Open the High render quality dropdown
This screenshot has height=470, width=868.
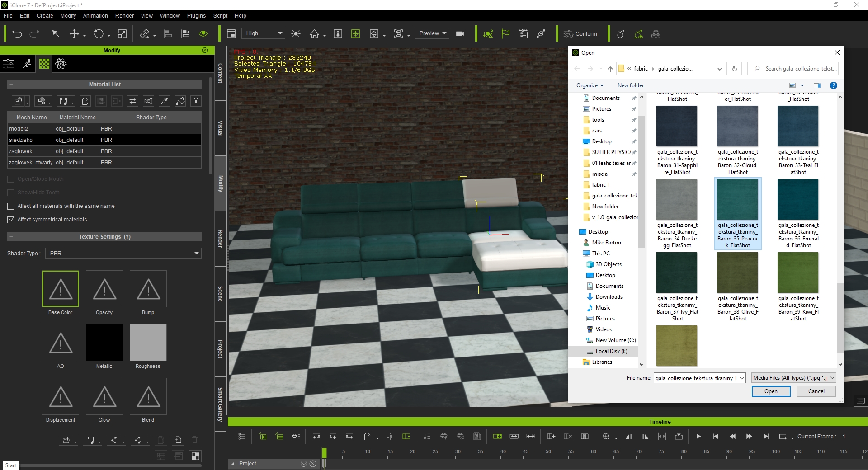point(263,33)
